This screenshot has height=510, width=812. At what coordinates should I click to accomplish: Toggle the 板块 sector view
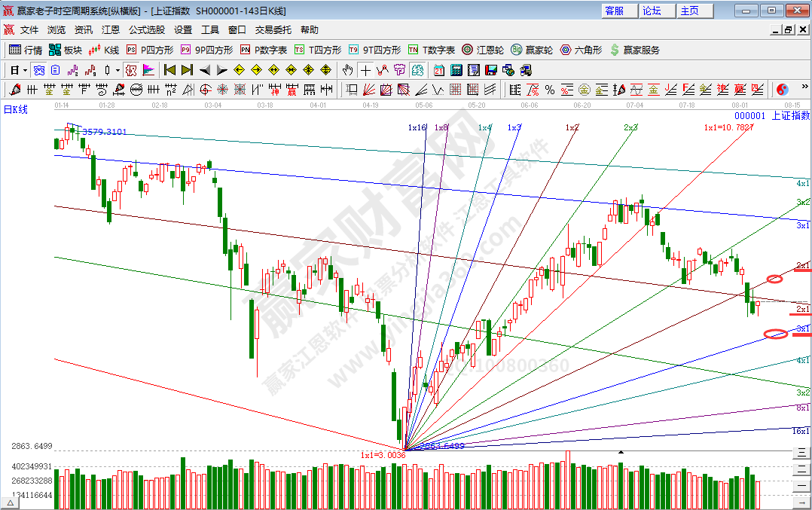point(65,50)
